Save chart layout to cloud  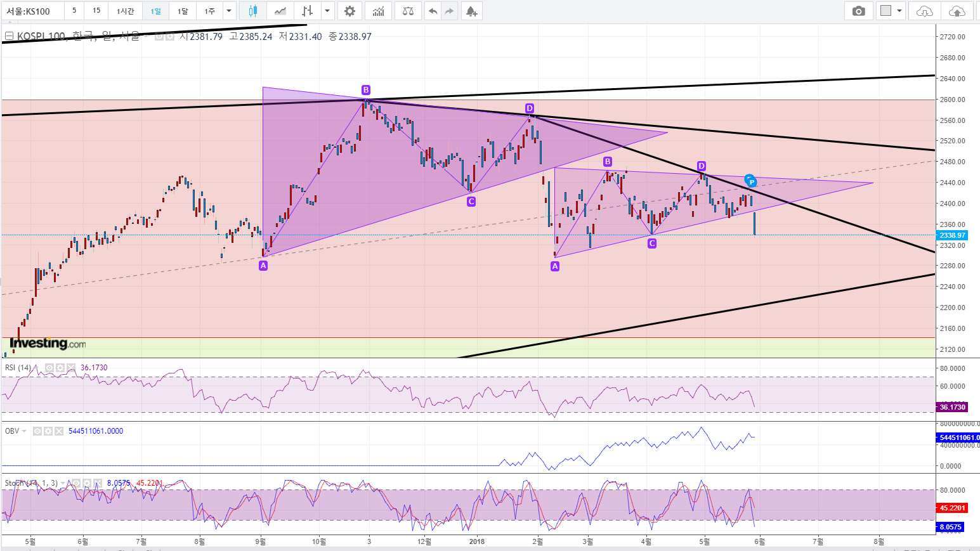[x=957, y=11]
